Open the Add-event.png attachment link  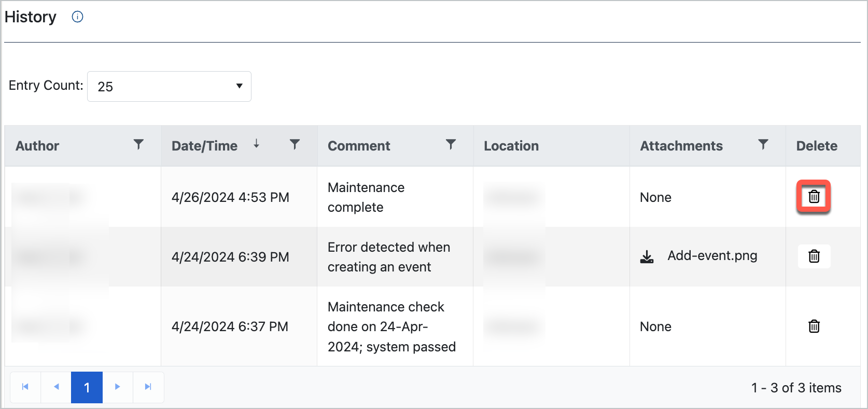coord(712,256)
